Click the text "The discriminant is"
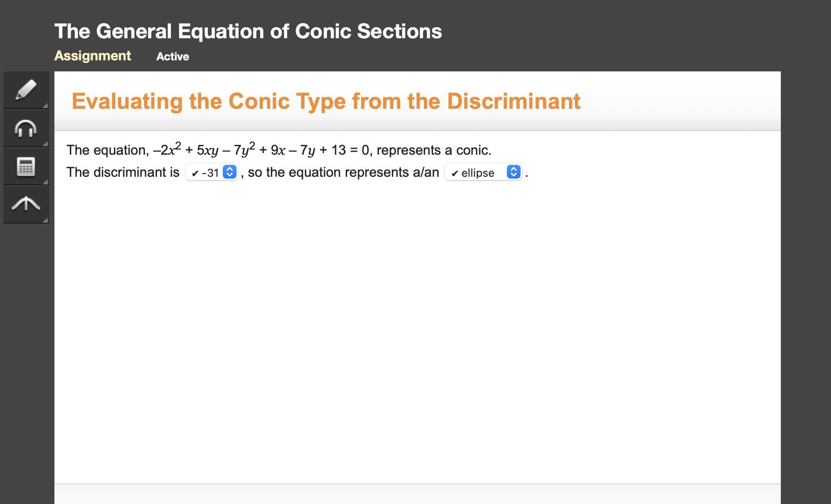The height and width of the screenshot is (504, 831). tap(123, 172)
